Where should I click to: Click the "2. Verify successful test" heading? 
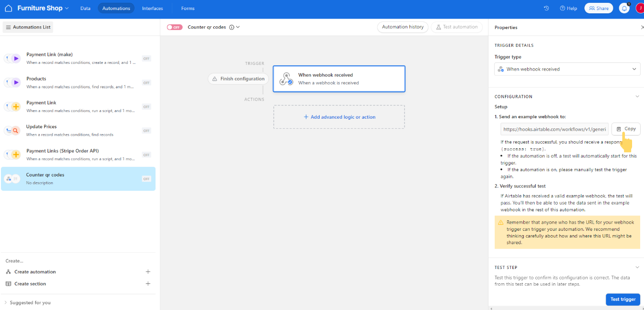point(520,186)
